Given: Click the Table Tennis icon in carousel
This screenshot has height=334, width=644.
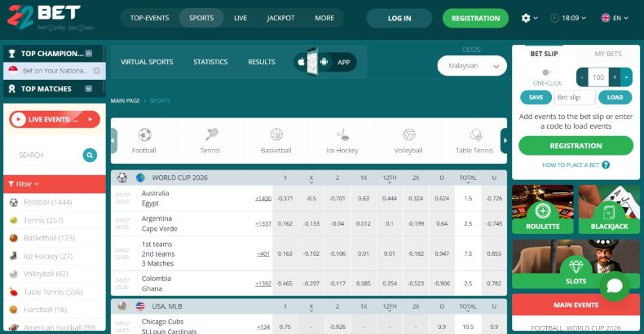Looking at the screenshot, I should 475,134.
